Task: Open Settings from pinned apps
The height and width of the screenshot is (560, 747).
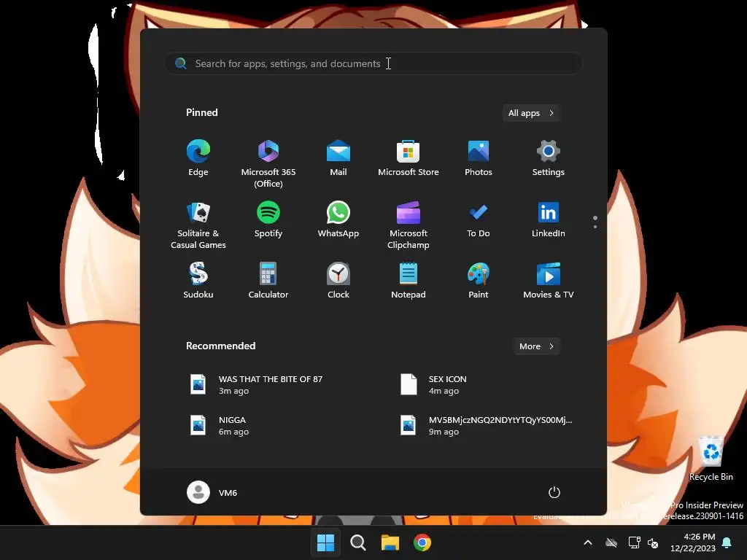Action: pyautogui.click(x=549, y=158)
